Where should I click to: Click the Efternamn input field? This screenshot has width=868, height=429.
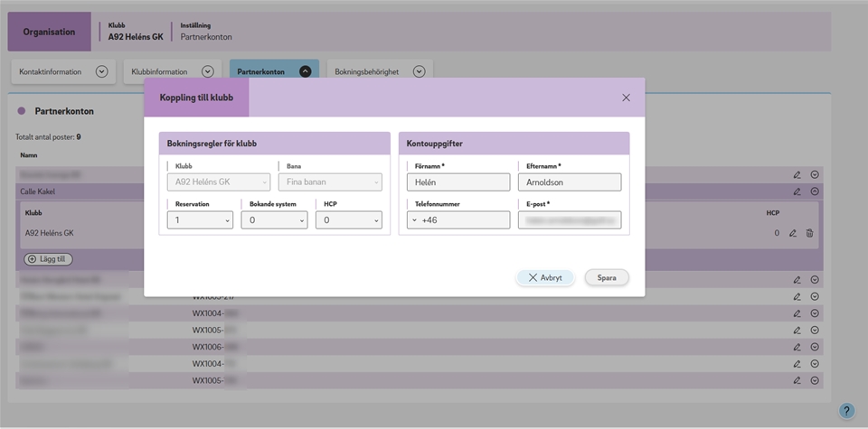tap(570, 182)
